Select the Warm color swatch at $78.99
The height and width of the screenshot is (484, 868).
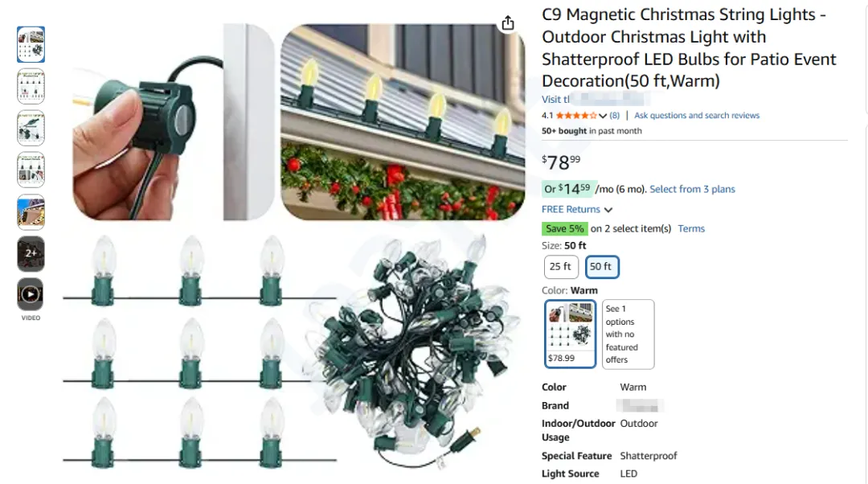(x=570, y=334)
